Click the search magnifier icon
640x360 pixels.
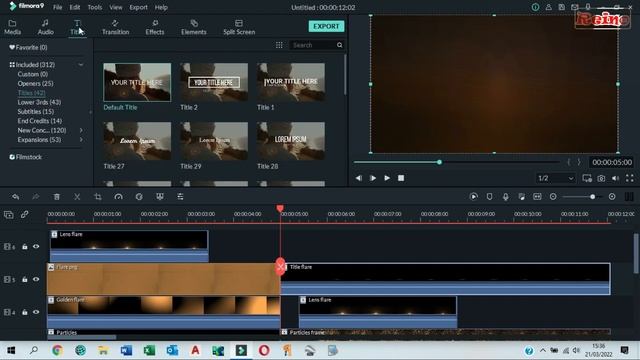click(x=340, y=45)
